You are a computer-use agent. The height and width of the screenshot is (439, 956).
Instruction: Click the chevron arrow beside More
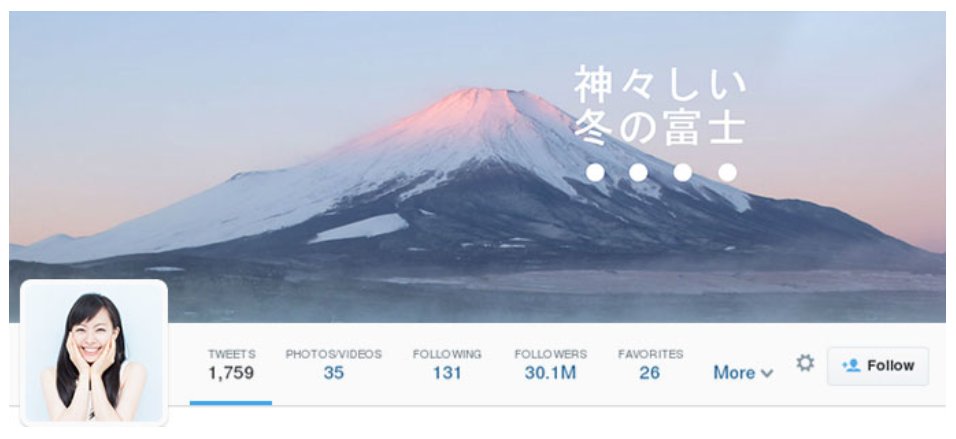[x=767, y=373]
